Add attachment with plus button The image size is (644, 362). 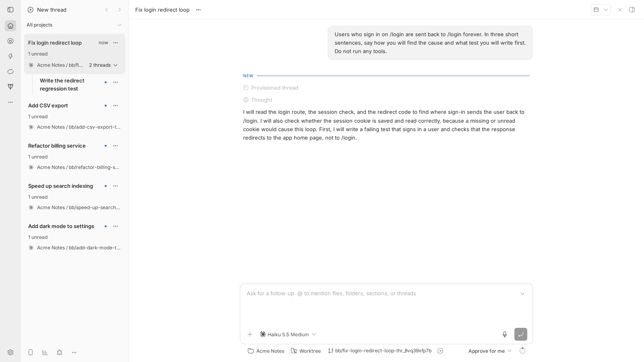[x=250, y=334]
